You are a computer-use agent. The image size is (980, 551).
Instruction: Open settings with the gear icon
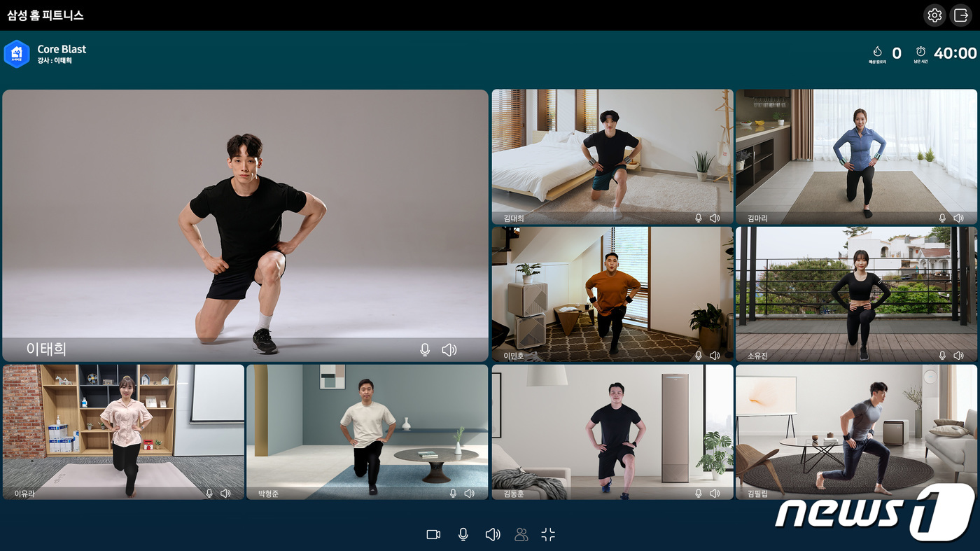[x=934, y=15]
